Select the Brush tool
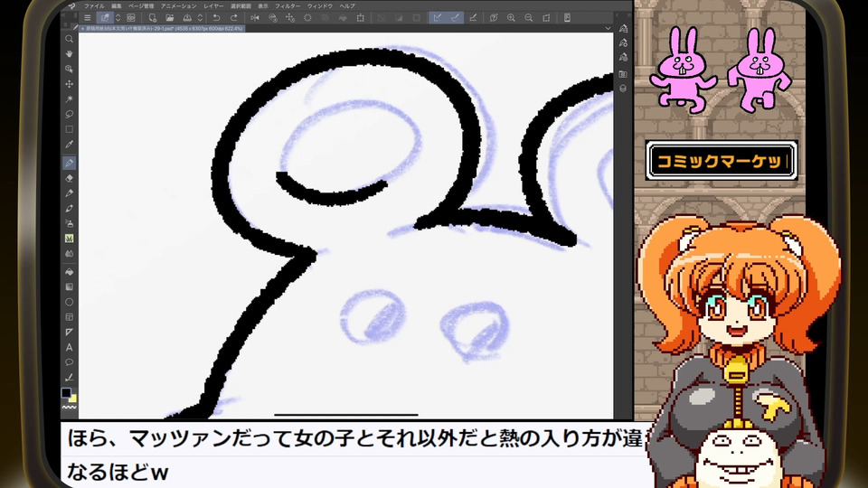Image resolution: width=868 pixels, height=488 pixels. (x=70, y=209)
